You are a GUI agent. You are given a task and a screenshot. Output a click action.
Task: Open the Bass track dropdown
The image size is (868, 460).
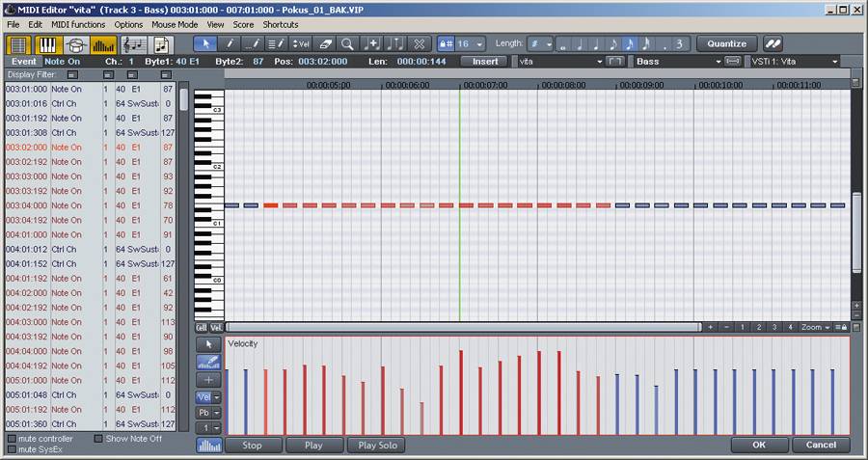point(719,62)
